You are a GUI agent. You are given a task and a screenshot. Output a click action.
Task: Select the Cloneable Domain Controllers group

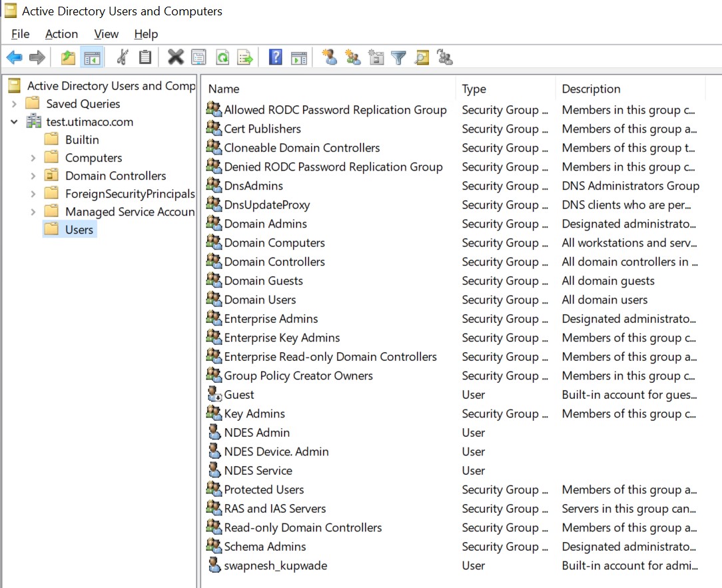[x=302, y=147]
